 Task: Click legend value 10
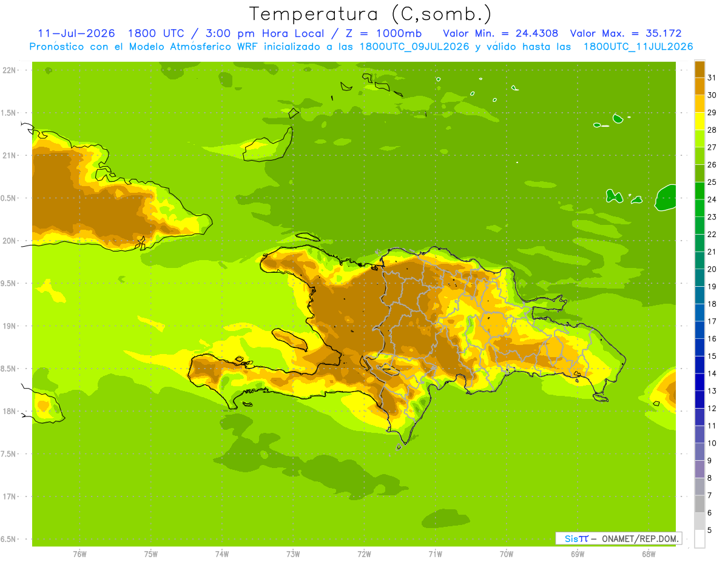tap(712, 443)
